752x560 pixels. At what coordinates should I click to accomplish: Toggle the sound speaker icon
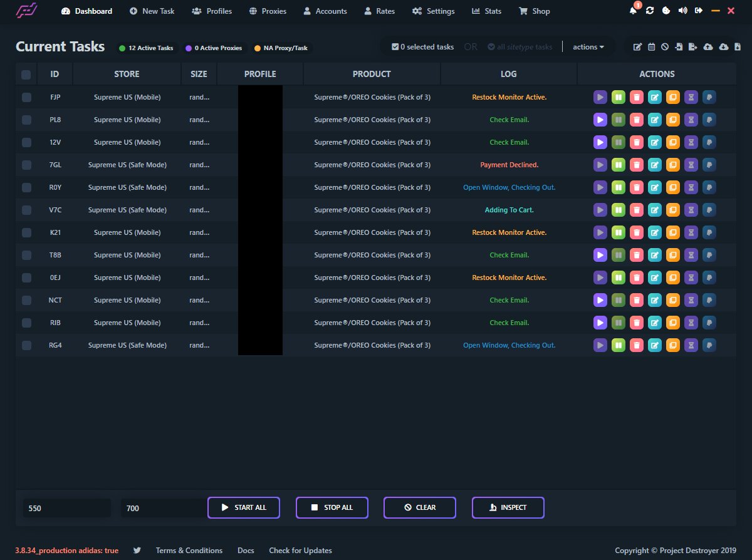pos(682,11)
